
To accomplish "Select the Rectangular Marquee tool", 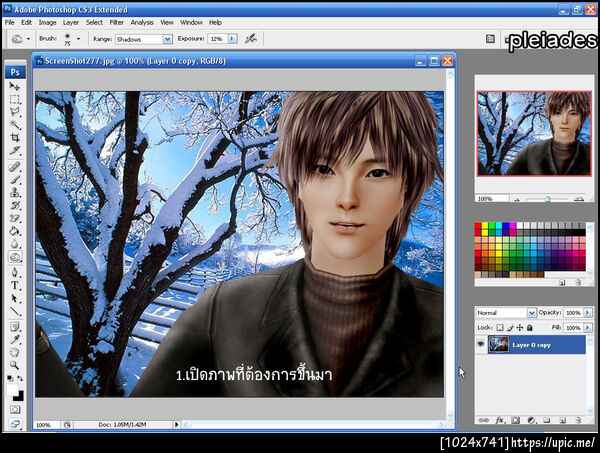I will pyautogui.click(x=15, y=99).
